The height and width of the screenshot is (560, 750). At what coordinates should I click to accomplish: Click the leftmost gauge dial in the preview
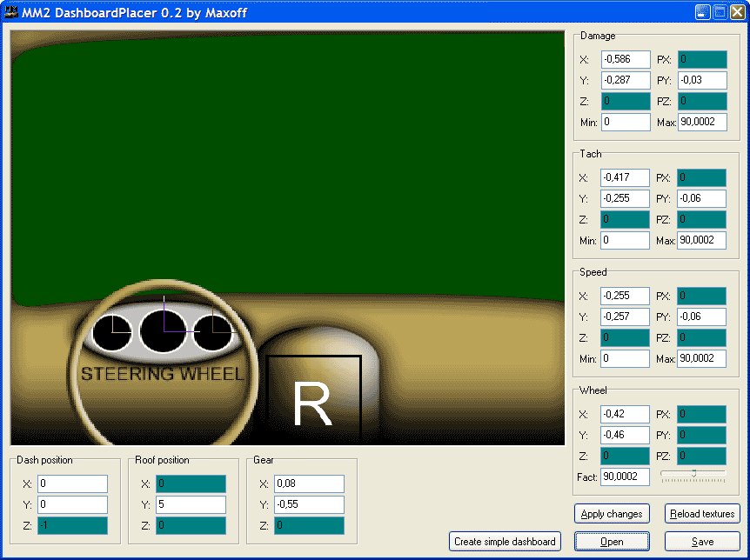click(x=112, y=332)
